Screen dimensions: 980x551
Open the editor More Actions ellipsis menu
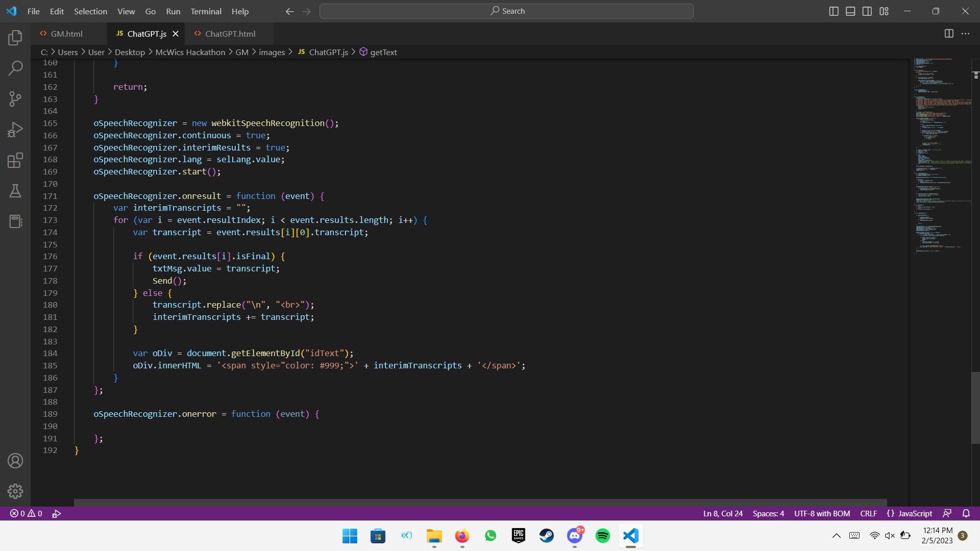pos(965,34)
